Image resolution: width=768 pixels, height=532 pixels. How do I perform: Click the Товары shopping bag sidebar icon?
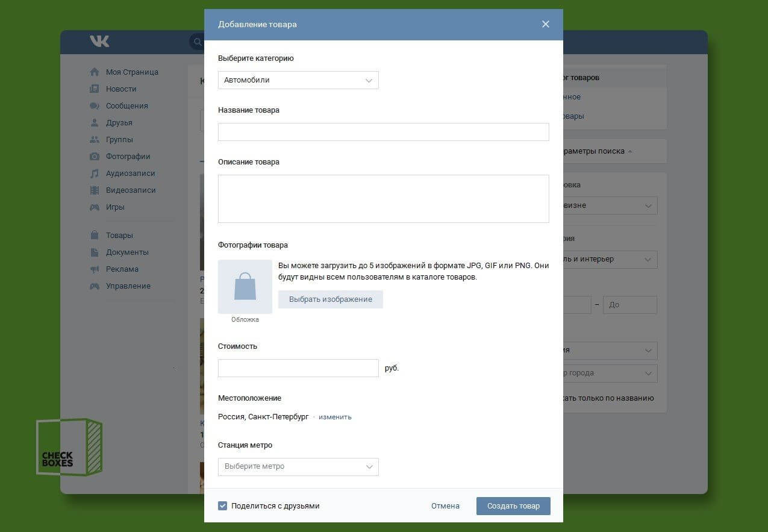click(x=95, y=236)
